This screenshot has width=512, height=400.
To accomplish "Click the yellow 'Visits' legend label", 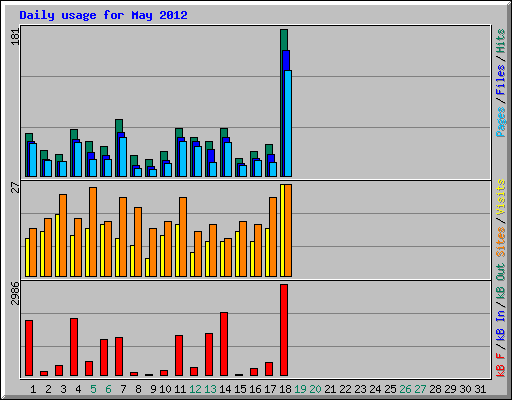I will click(x=501, y=197).
